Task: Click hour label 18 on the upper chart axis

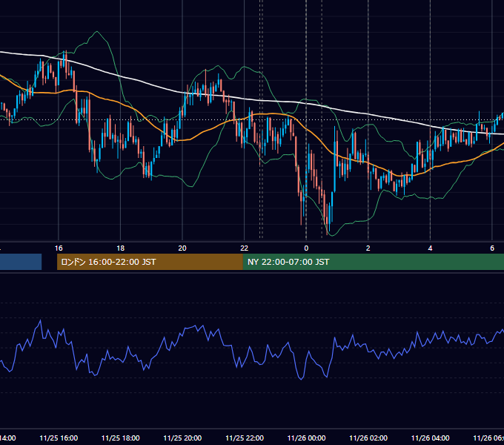Action: 121,248
